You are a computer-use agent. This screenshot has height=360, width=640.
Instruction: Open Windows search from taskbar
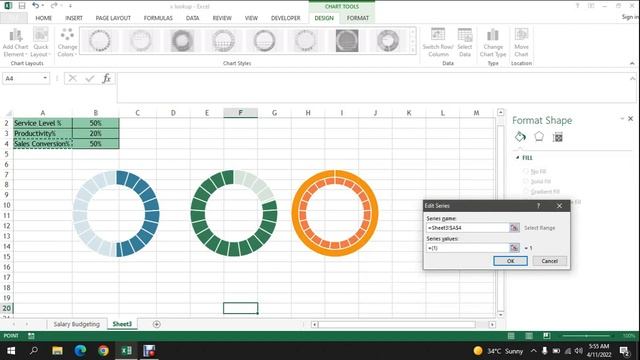coord(34,351)
